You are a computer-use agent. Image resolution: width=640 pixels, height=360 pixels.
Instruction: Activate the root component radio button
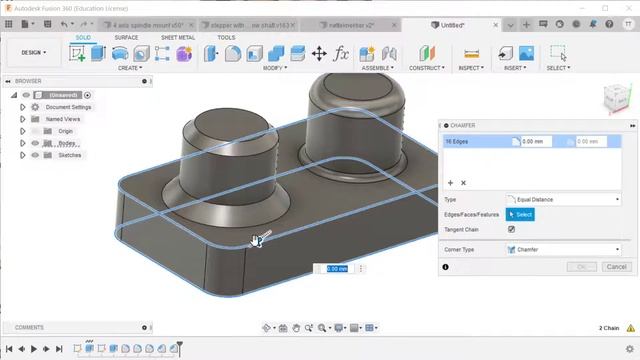tap(87, 95)
